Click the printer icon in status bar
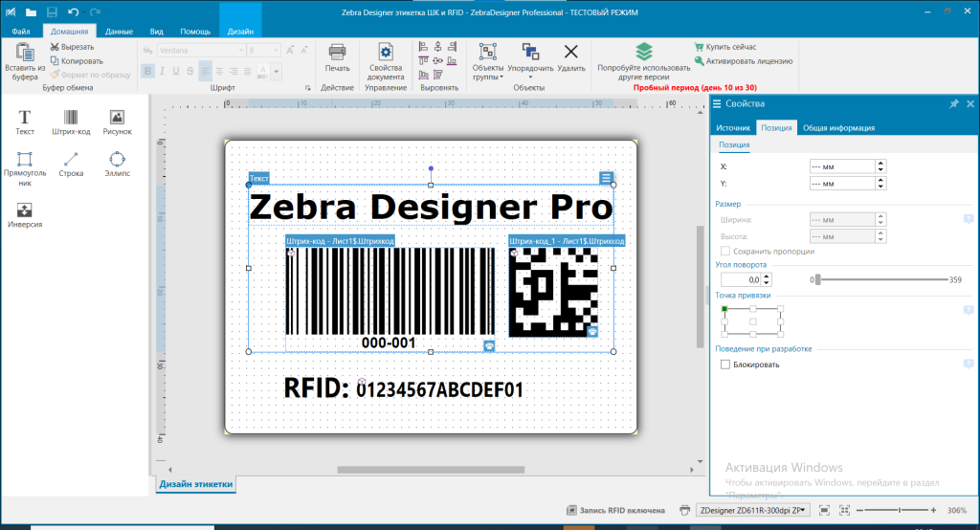 tap(684, 510)
